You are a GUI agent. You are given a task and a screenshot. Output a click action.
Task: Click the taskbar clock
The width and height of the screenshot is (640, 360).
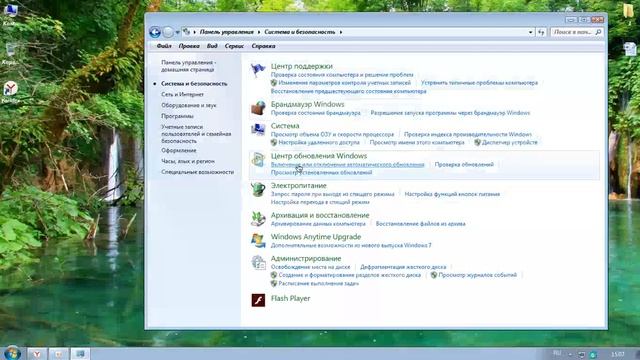[618, 354]
